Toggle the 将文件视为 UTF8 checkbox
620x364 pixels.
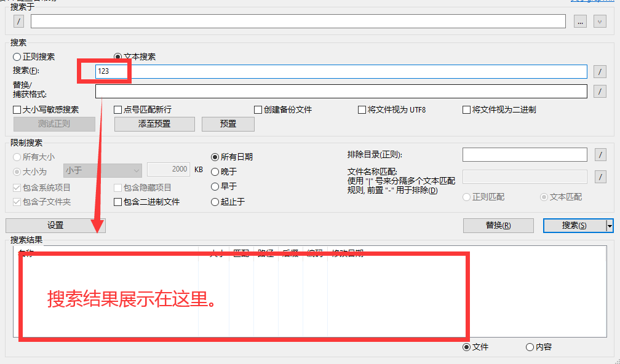pos(362,109)
